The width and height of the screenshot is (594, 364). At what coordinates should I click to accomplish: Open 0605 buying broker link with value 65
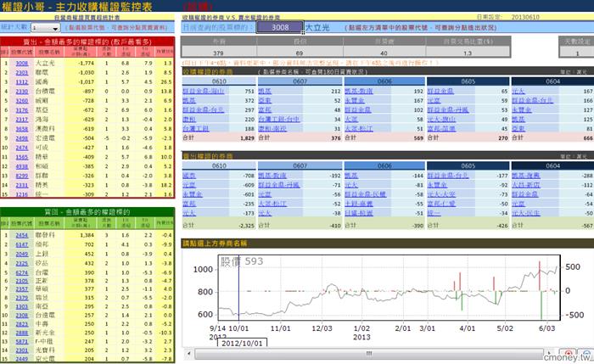coord(440,92)
